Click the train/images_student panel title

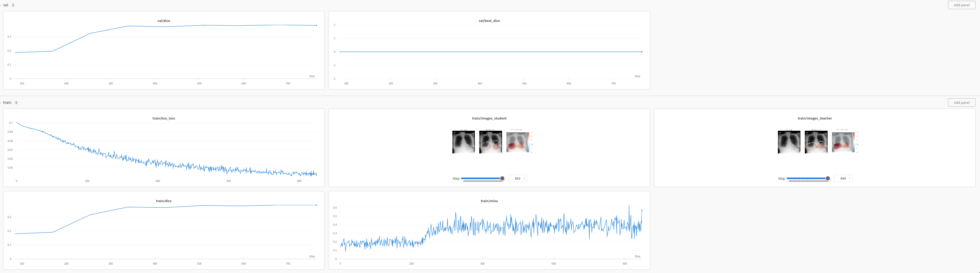click(x=489, y=118)
